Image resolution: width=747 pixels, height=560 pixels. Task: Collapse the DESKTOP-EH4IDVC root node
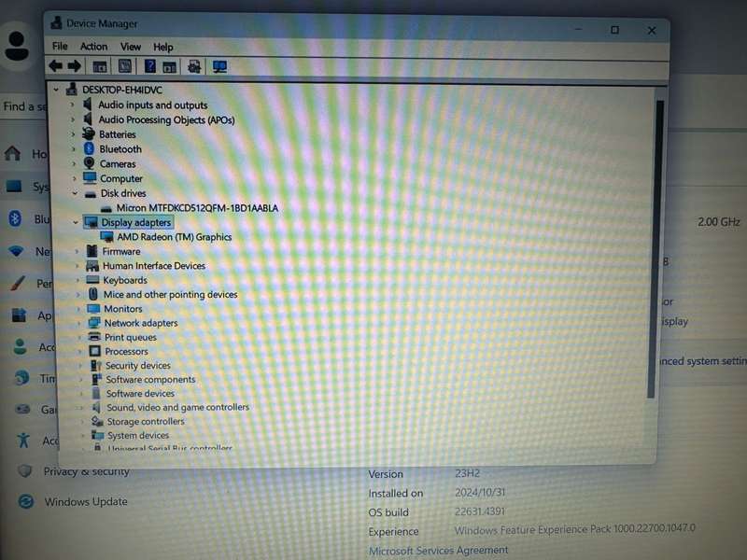(x=56, y=89)
